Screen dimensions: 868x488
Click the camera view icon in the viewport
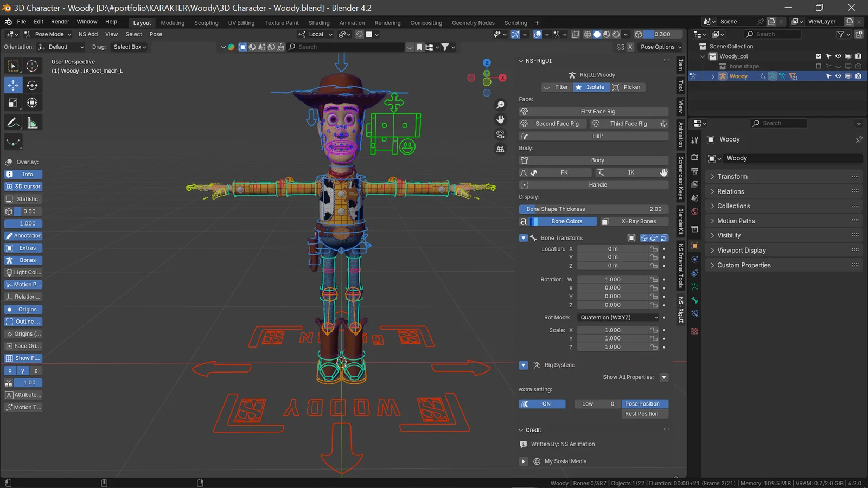[500, 135]
